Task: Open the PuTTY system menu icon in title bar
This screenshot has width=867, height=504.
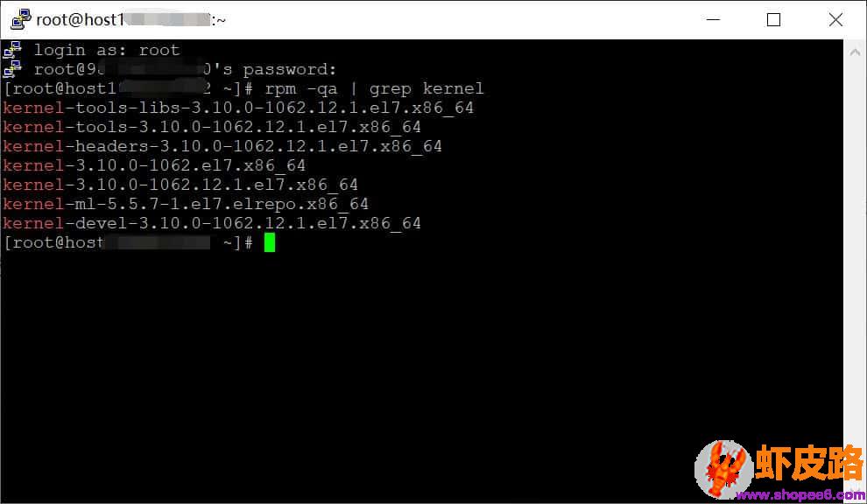Action: pos(21,19)
